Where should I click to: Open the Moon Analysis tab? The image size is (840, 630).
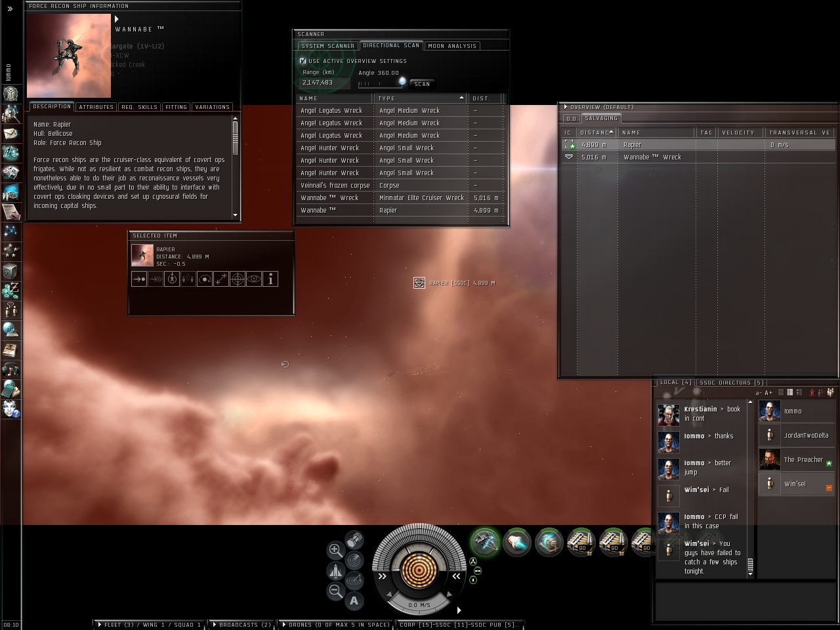click(x=452, y=46)
